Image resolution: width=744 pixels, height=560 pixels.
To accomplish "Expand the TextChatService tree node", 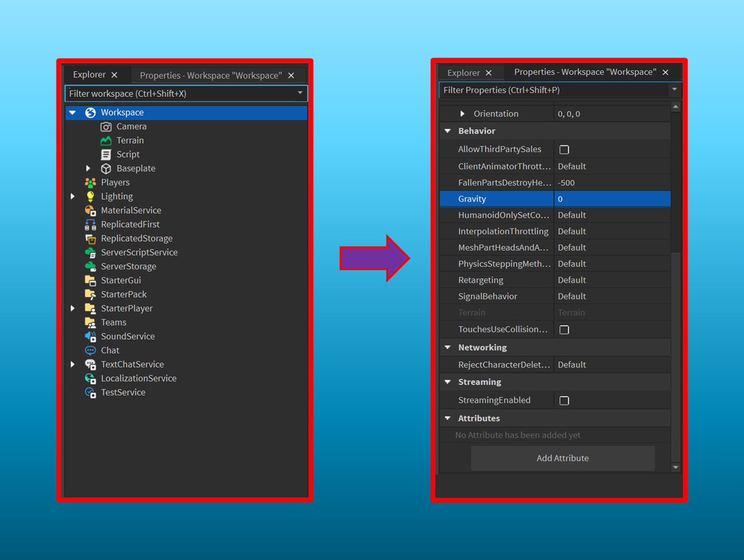I will (73, 365).
